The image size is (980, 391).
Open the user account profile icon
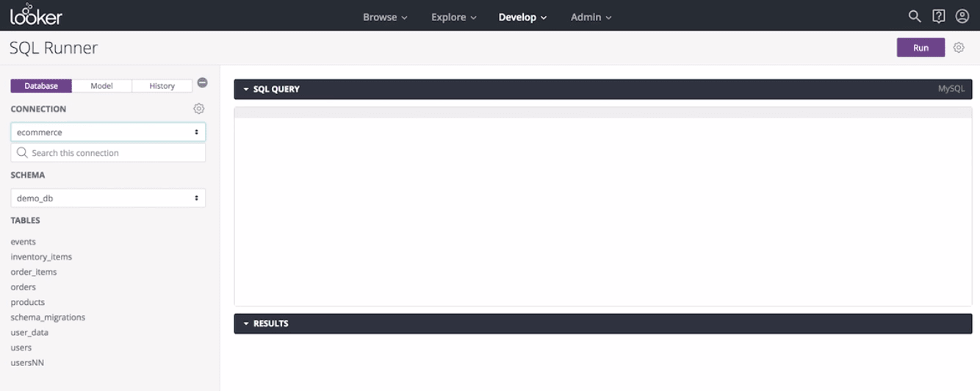[x=962, y=16]
